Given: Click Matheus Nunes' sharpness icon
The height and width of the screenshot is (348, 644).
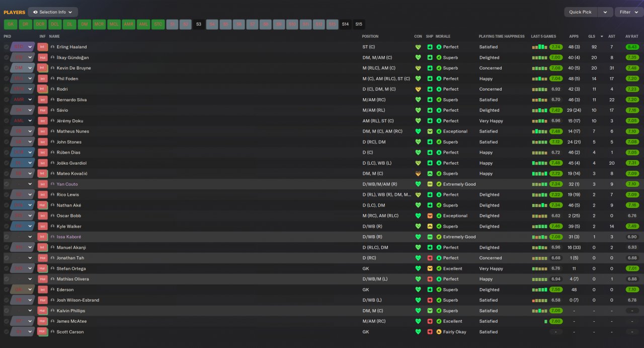Looking at the screenshot, I should coord(430,131).
